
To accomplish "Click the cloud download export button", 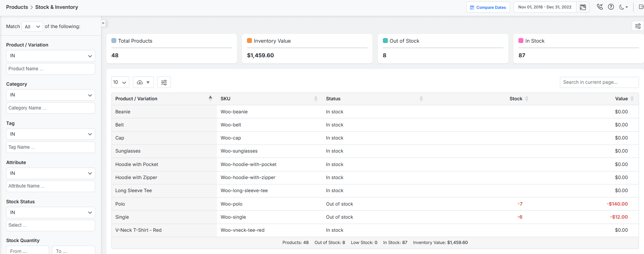I will [x=143, y=82].
